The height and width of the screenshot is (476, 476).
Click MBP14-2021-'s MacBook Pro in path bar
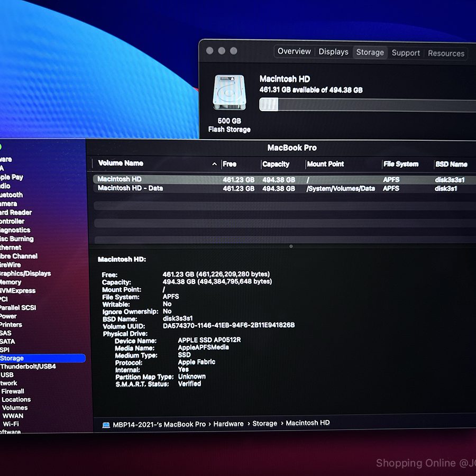pos(159,424)
